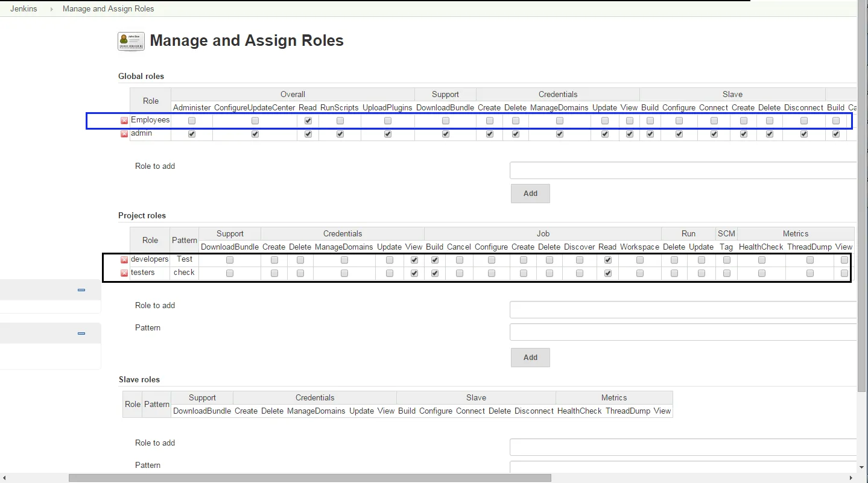Uncheck Job Read for testers role
This screenshot has height=483, width=868.
608,273
